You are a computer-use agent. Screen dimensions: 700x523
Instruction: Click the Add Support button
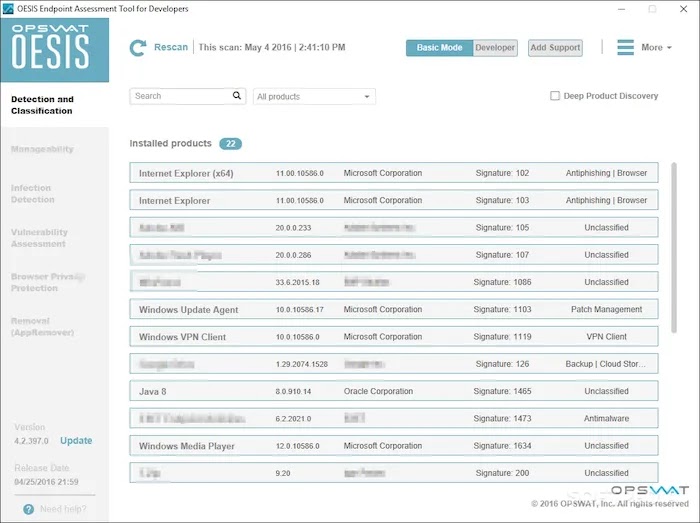pos(555,48)
